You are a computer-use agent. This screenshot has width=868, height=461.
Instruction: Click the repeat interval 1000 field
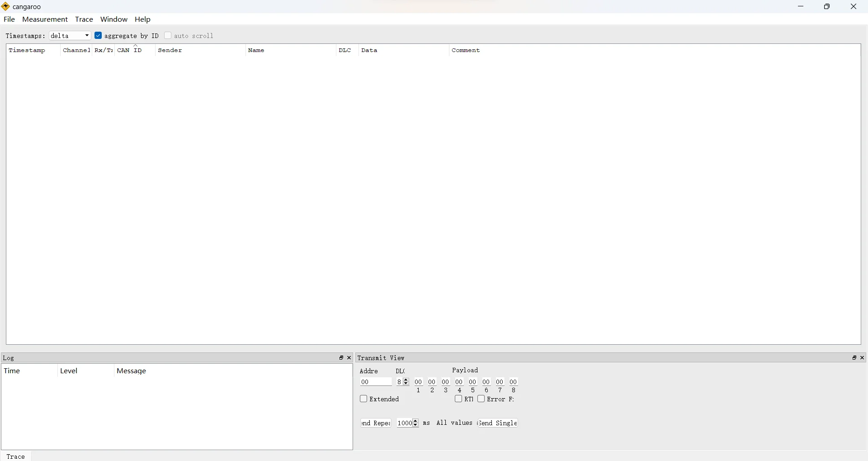[x=405, y=423]
